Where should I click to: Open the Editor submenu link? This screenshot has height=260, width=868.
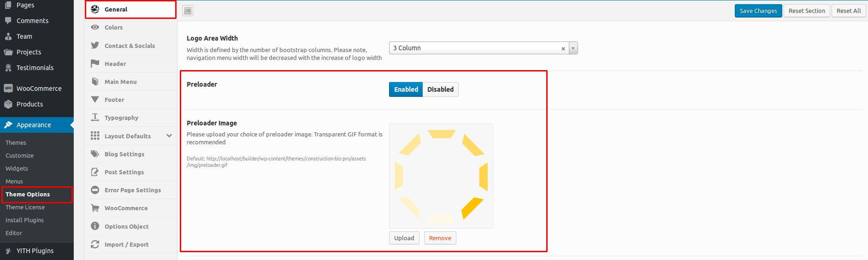click(x=14, y=233)
